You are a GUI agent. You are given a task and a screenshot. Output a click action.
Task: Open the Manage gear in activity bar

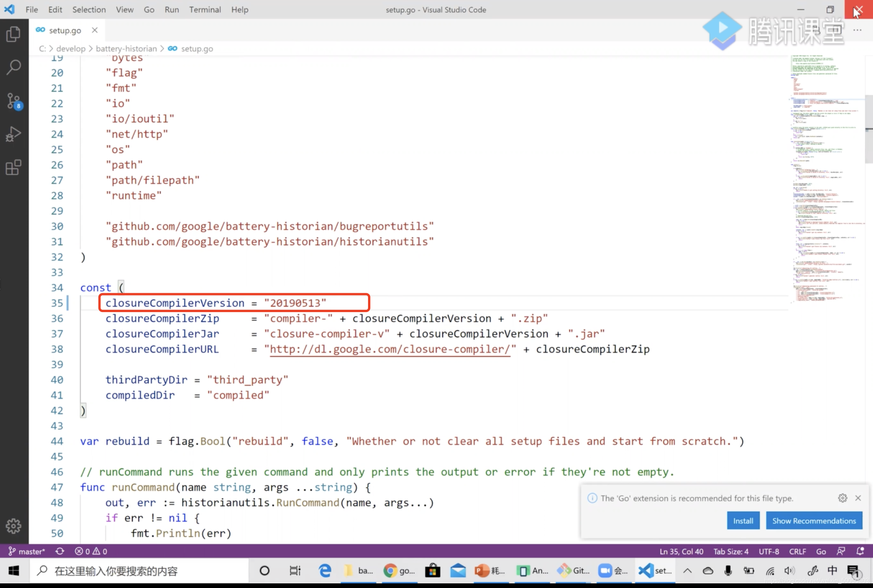pyautogui.click(x=13, y=526)
